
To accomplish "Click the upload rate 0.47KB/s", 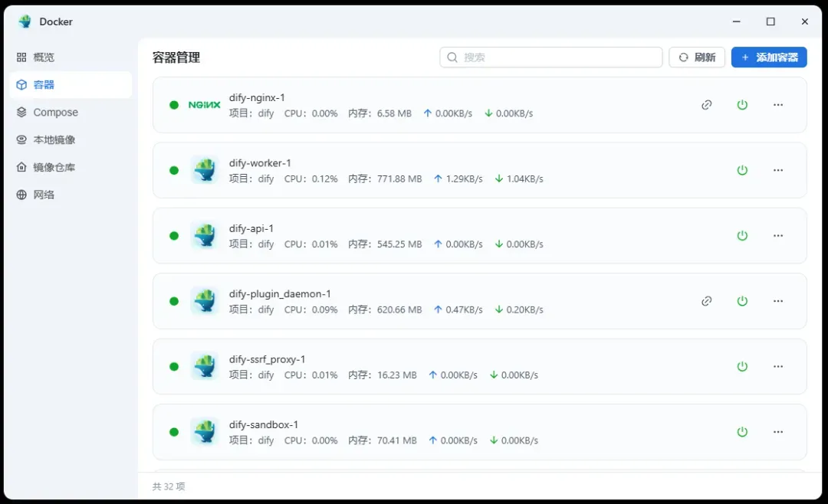I will [x=464, y=309].
